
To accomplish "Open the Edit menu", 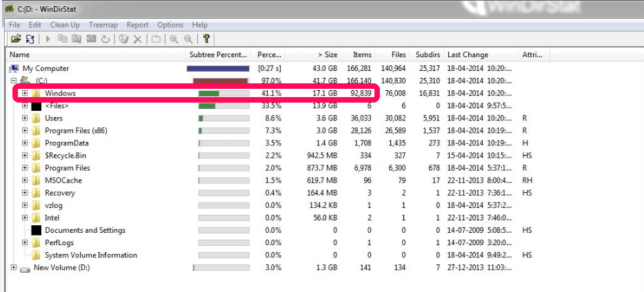I will [35, 25].
